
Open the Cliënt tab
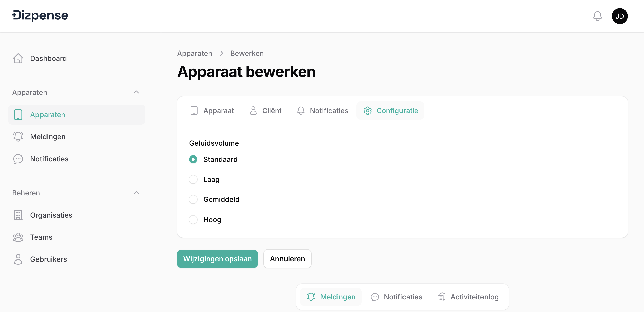tap(266, 111)
